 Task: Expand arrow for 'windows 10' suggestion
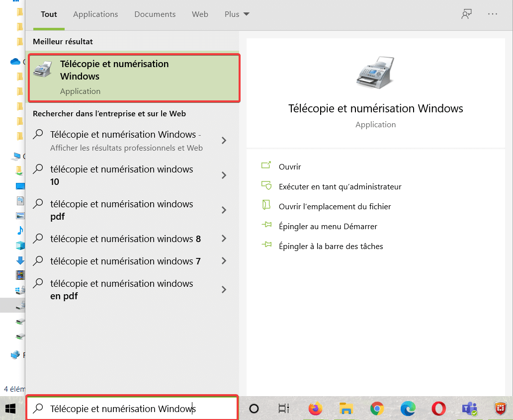[x=224, y=175]
